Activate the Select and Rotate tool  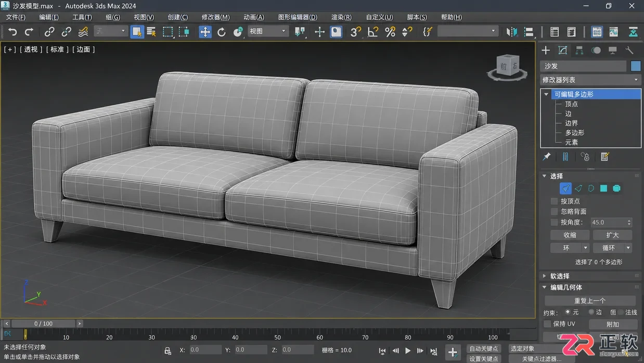coord(222,32)
